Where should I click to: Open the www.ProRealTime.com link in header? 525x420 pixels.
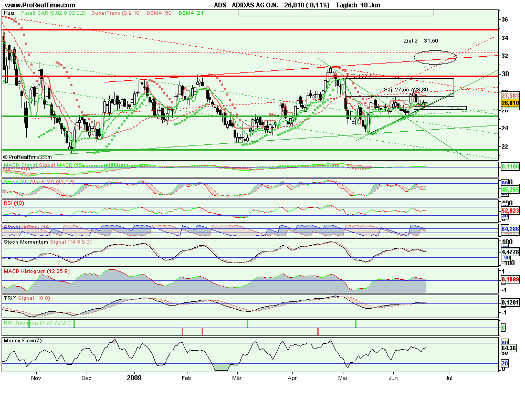[x=40, y=5]
